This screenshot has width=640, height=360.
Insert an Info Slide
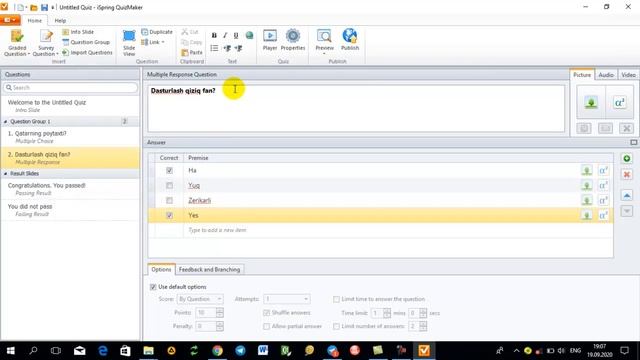coord(78,32)
